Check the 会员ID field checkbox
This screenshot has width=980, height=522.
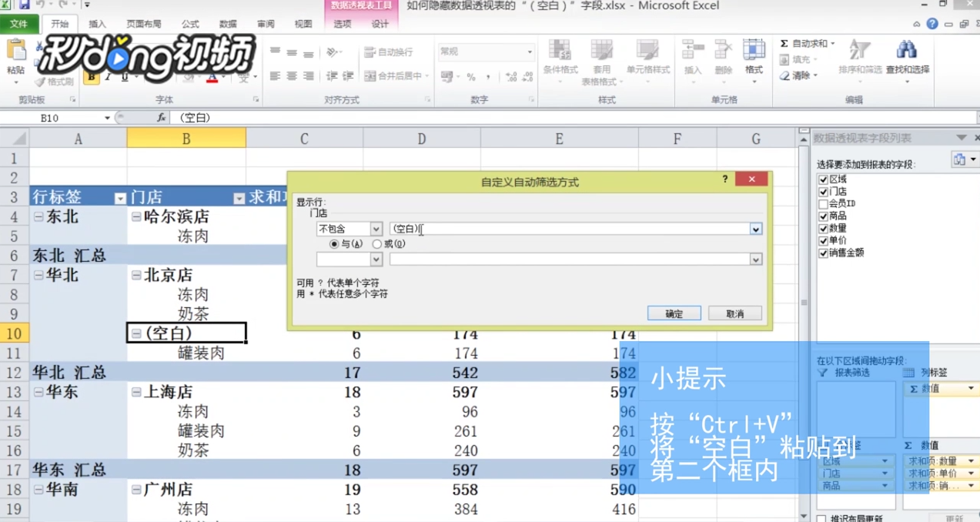coord(823,204)
